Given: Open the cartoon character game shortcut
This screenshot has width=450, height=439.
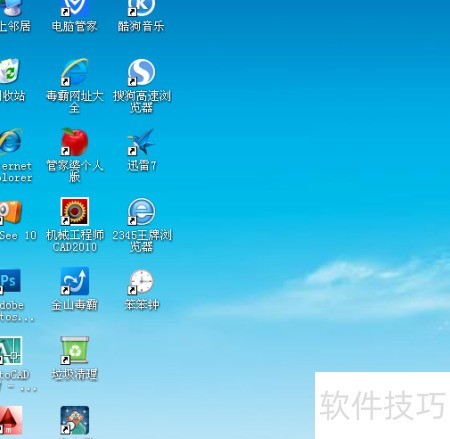Looking at the screenshot, I should click(75, 420).
